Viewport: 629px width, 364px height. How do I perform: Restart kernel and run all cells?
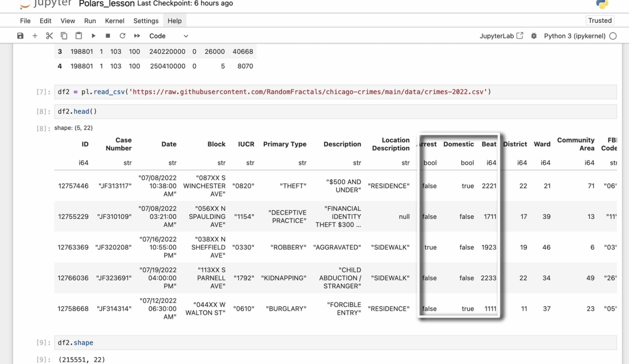[137, 36]
